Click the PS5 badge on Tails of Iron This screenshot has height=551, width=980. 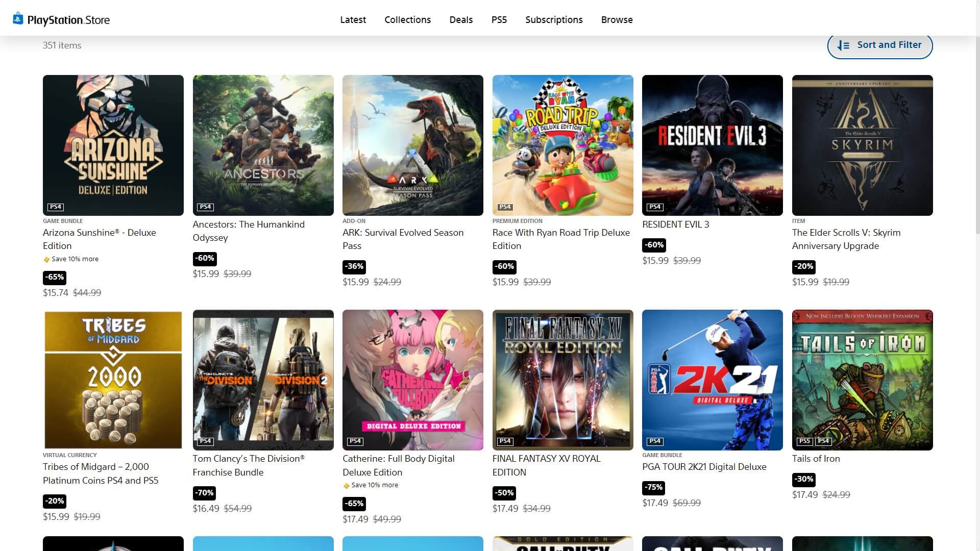pyautogui.click(x=804, y=441)
